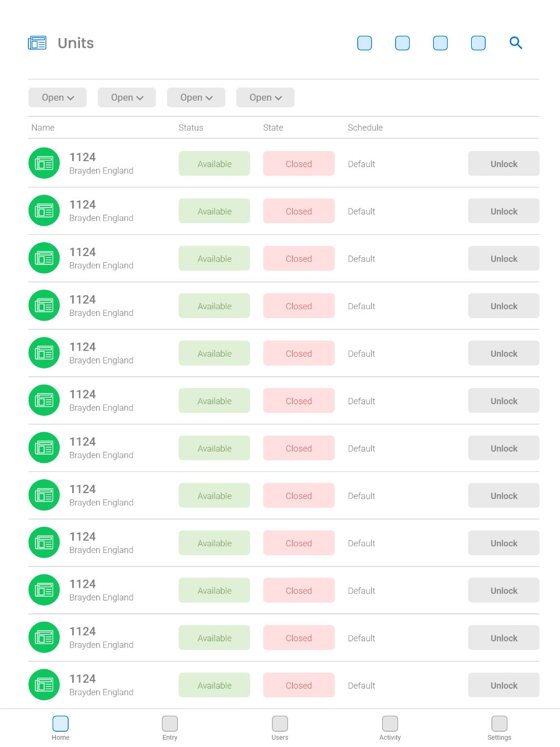Image resolution: width=560 pixels, height=747 pixels.
Task: Click the Schedule column header
Action: click(x=366, y=127)
